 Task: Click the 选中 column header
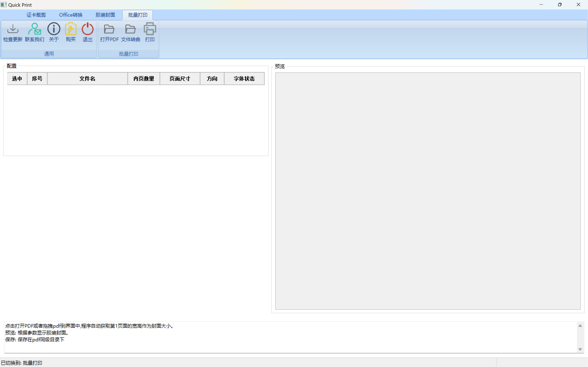coord(17,79)
